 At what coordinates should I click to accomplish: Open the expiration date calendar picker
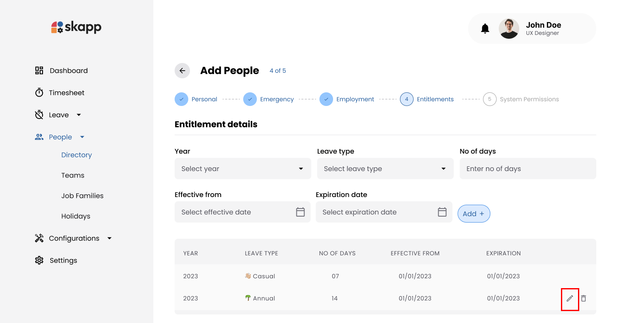442,212
